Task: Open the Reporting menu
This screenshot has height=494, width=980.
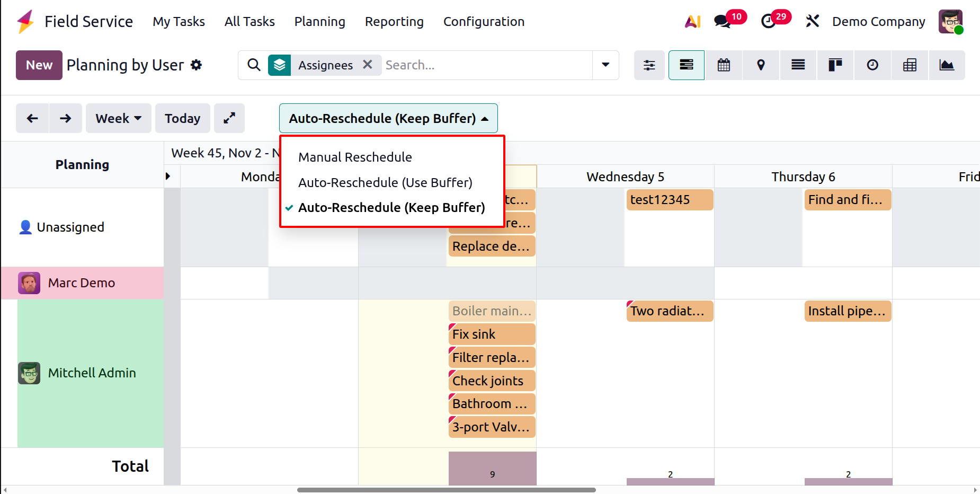Action: pyautogui.click(x=394, y=22)
